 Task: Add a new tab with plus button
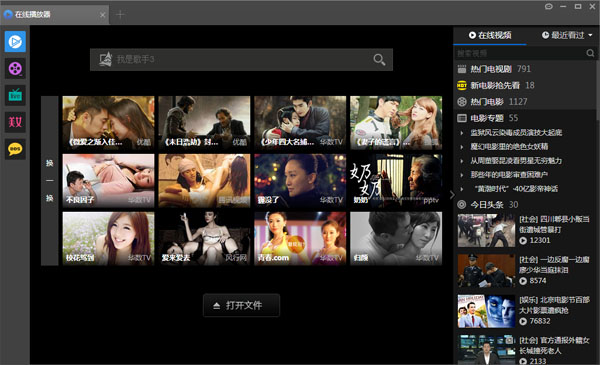coord(120,15)
